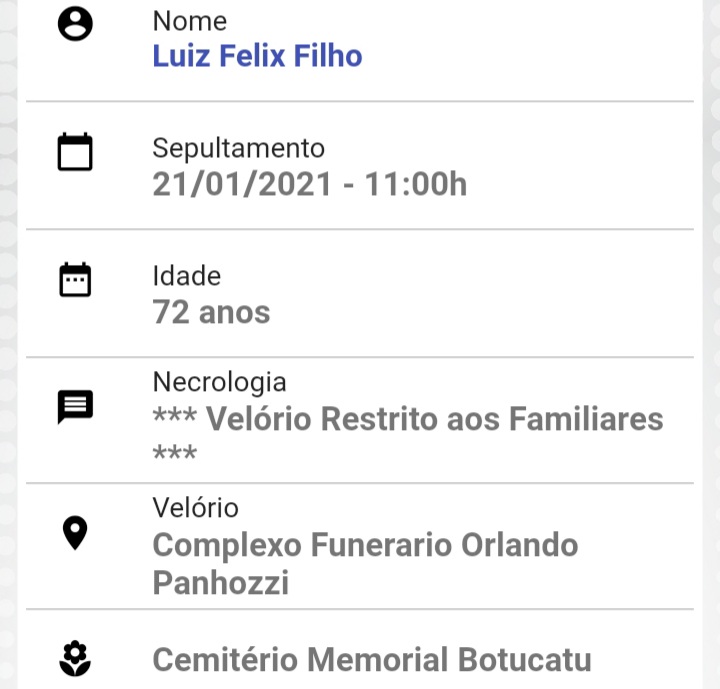Click the person profile icon beside Nome
This screenshot has height=689, width=720.
[75, 23]
